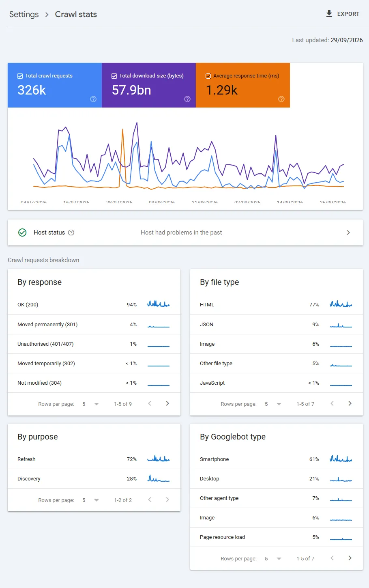Go to next page in By response
Viewport: 369px width, 588px height.
tap(167, 403)
